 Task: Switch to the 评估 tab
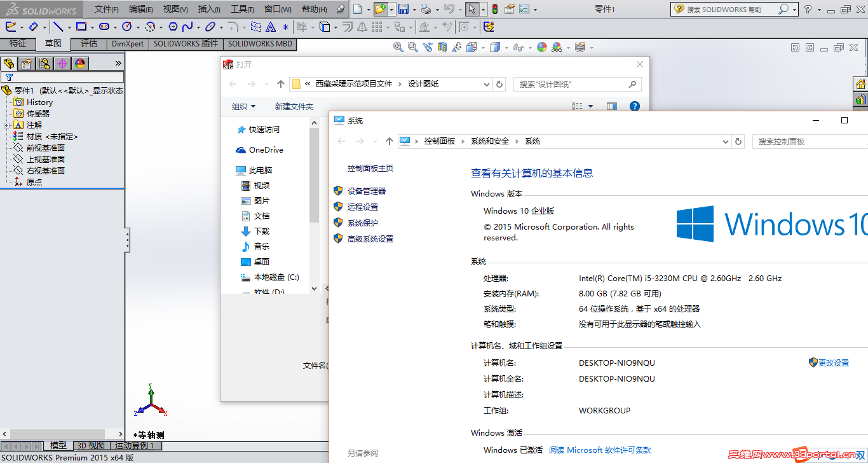click(x=89, y=44)
